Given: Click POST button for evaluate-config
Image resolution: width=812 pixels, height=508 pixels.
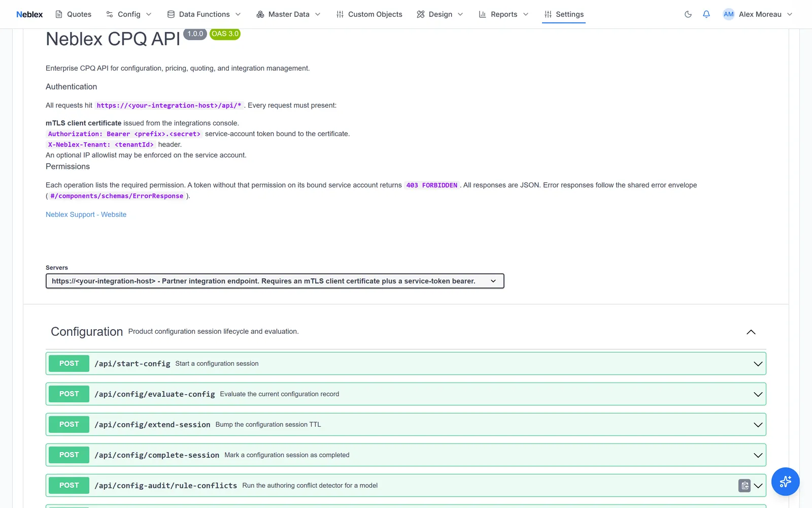Looking at the screenshot, I should point(69,394).
